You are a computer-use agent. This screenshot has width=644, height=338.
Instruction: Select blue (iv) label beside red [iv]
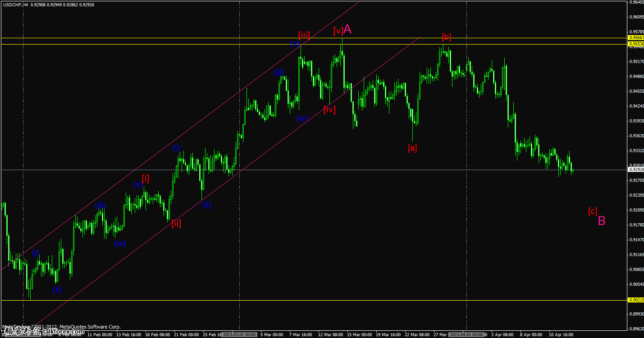(302, 119)
